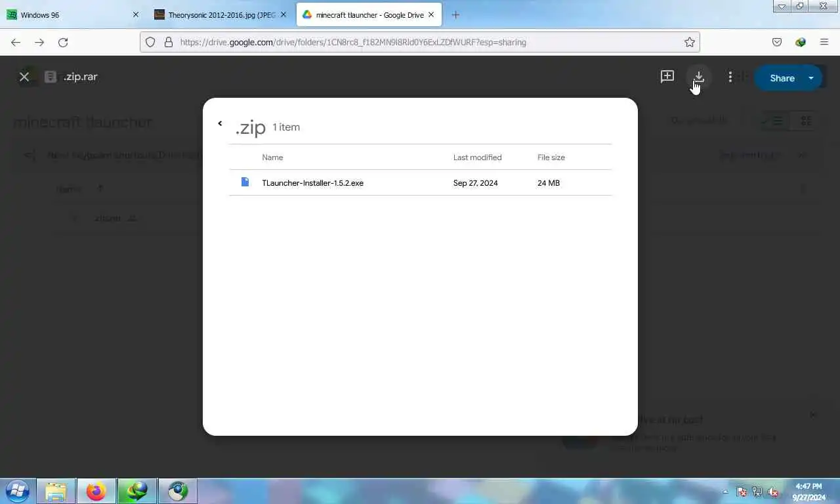Image resolution: width=840 pixels, height=504 pixels.
Task: Go back to previous page
Action: pyautogui.click(x=16, y=42)
